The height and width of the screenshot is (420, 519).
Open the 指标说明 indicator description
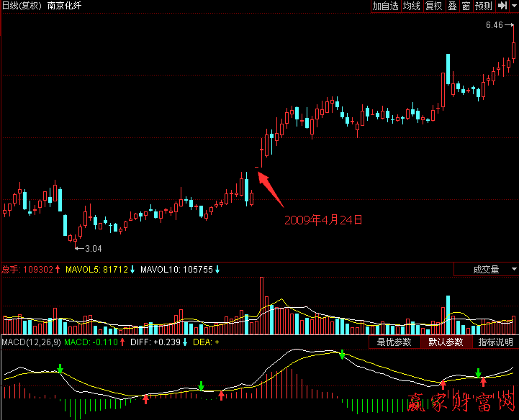496,342
